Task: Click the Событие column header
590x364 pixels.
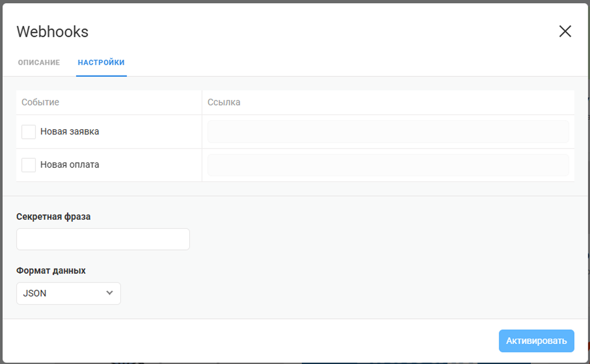Action: [40, 102]
